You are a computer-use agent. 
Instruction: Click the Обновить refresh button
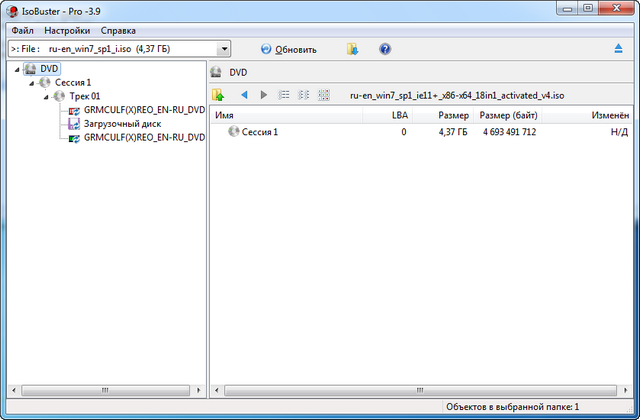[289, 49]
